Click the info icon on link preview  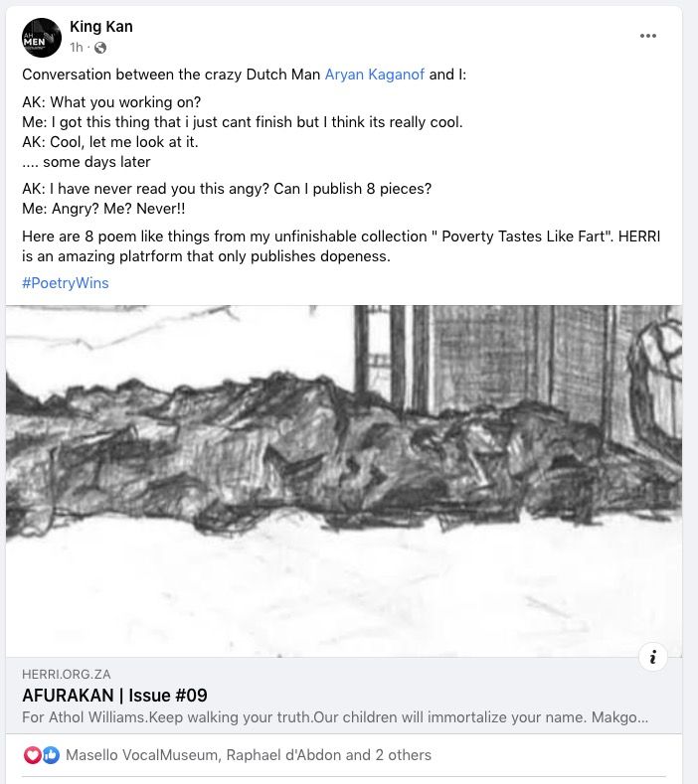tap(652, 657)
